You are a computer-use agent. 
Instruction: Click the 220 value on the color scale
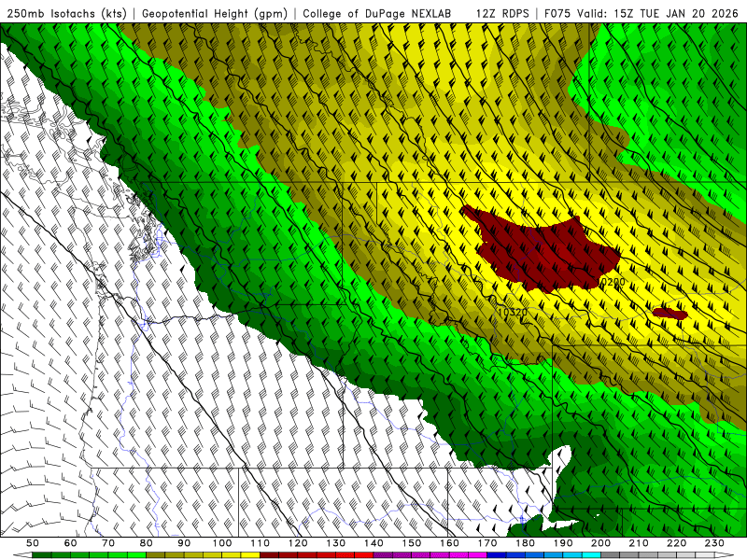(x=676, y=543)
